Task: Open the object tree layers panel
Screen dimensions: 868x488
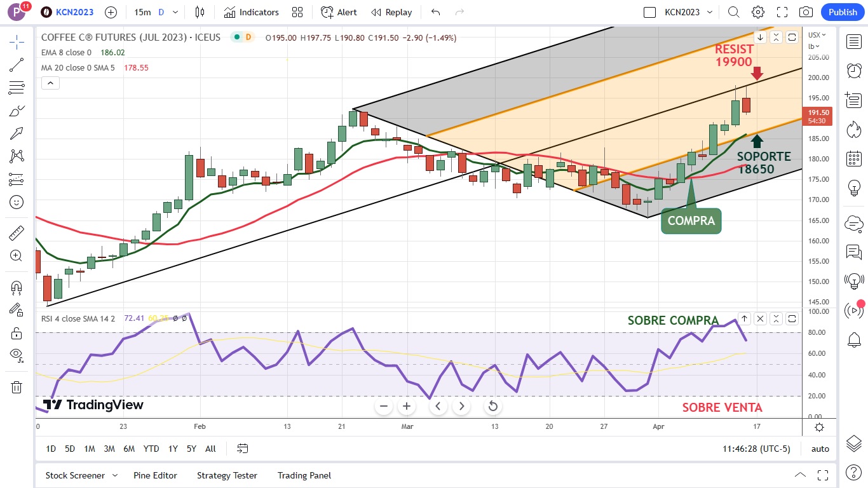Action: [x=854, y=442]
